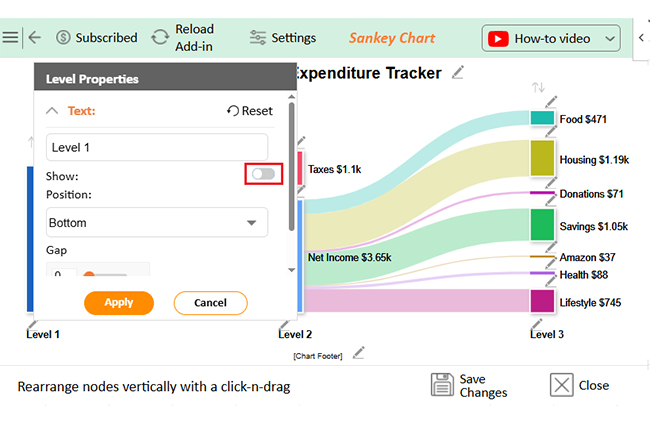Image resolution: width=650 pixels, height=423 pixels.
Task: Click the Save Changes floppy disk icon
Action: click(x=442, y=384)
